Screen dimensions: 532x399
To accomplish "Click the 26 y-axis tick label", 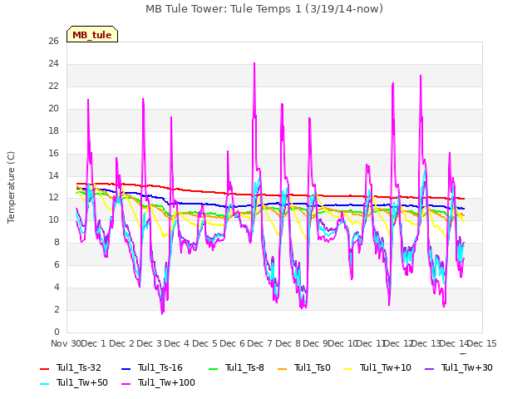I will pyautogui.click(x=53, y=42).
